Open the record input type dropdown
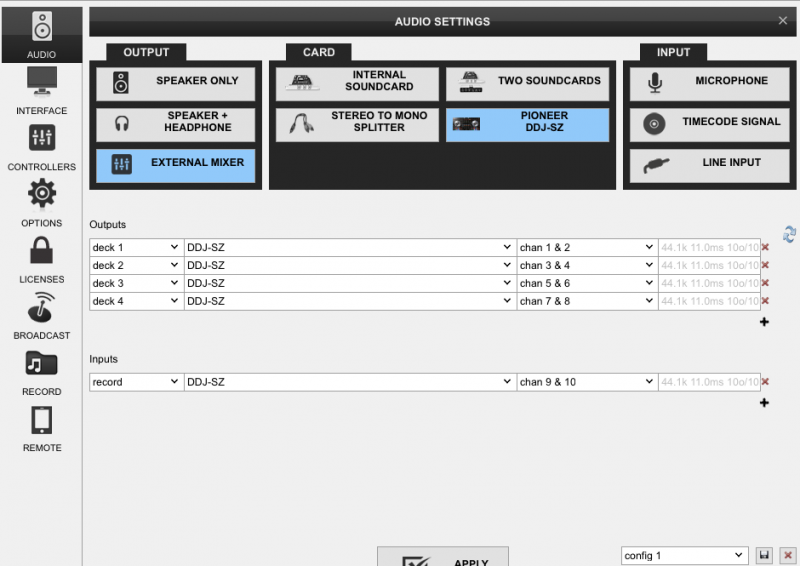 pyautogui.click(x=136, y=382)
